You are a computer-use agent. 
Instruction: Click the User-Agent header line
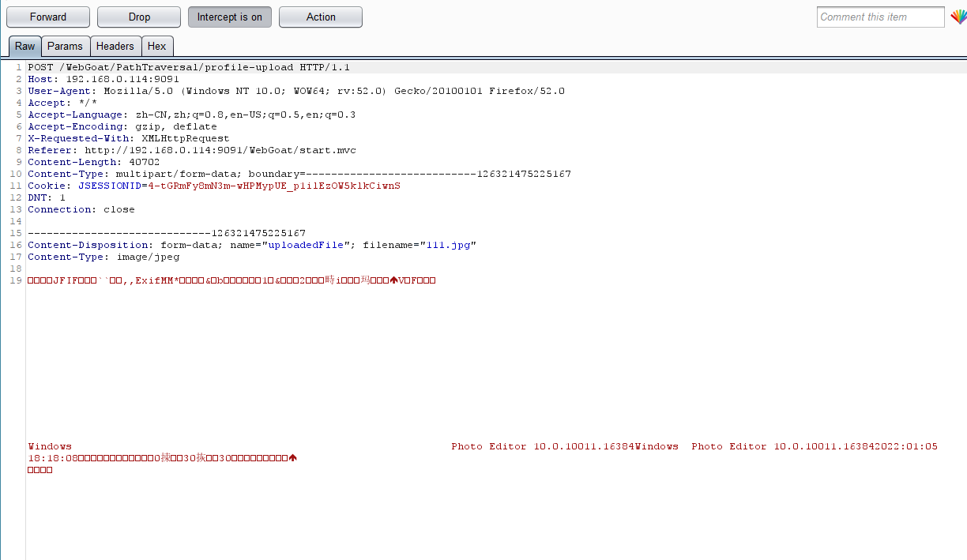coord(296,91)
